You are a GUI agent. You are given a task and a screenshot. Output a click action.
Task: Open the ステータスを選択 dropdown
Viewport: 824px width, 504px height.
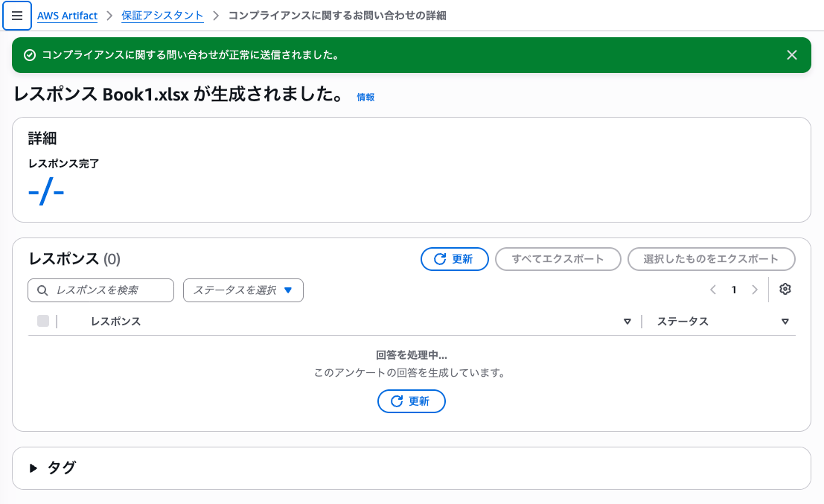243,290
